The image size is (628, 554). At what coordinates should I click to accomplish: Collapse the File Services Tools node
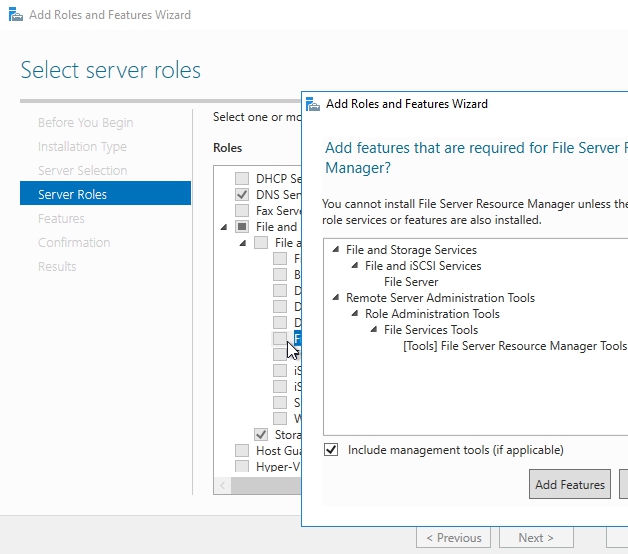pyautogui.click(x=374, y=330)
